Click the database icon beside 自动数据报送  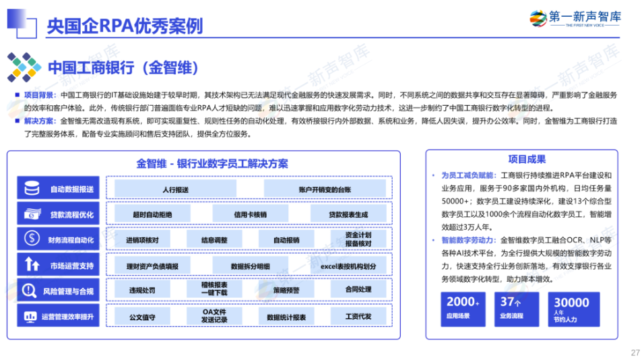point(32,188)
